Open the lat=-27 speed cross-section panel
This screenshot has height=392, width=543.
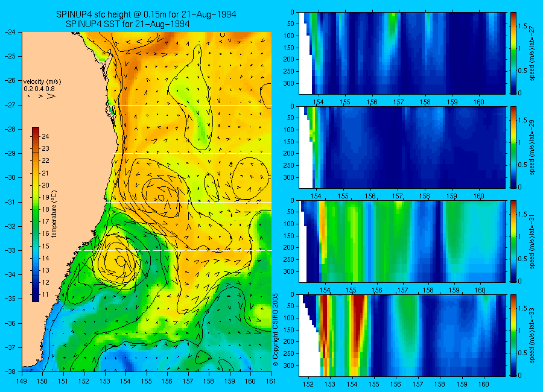coord(402,53)
